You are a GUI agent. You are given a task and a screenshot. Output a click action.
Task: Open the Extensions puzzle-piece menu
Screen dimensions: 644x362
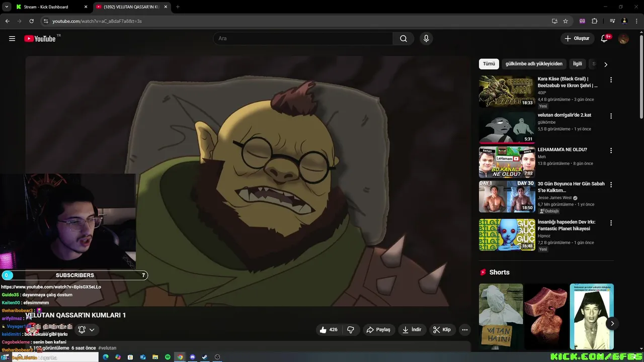click(x=595, y=21)
